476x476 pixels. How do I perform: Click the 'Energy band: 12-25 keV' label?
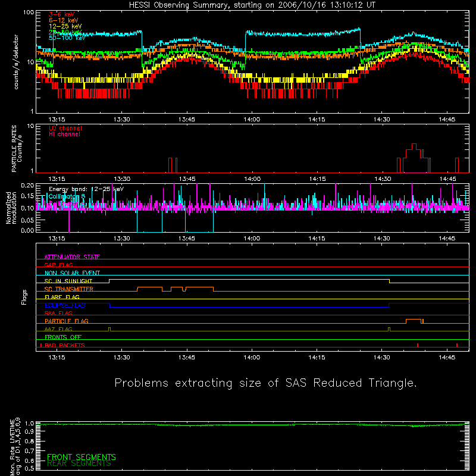tap(86, 189)
